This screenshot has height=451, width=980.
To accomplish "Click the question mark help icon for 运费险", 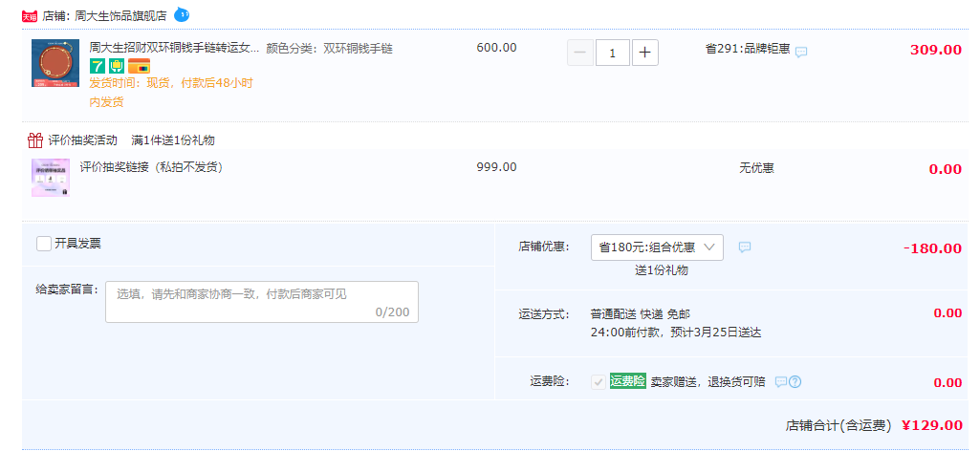I will coord(795,381).
